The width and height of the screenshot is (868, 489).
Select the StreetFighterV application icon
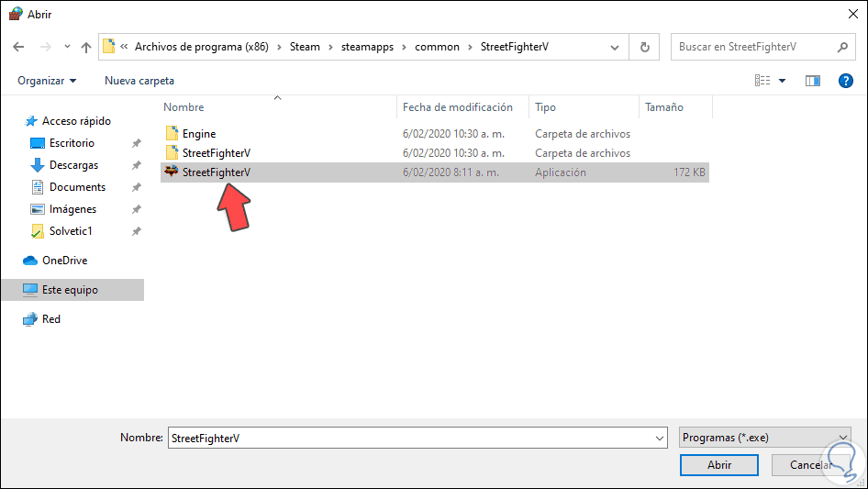point(172,172)
